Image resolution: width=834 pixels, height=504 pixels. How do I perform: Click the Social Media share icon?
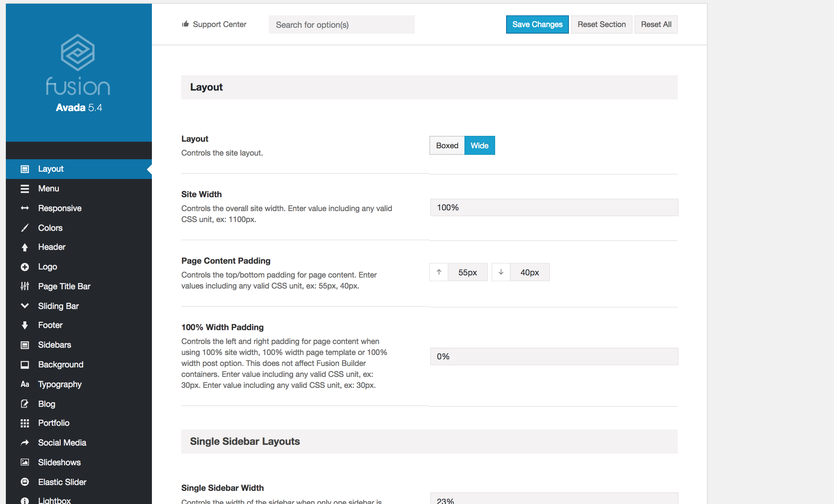pyautogui.click(x=24, y=443)
